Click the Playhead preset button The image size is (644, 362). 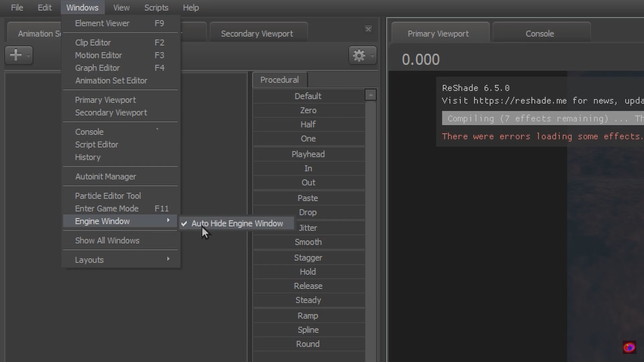tap(308, 154)
